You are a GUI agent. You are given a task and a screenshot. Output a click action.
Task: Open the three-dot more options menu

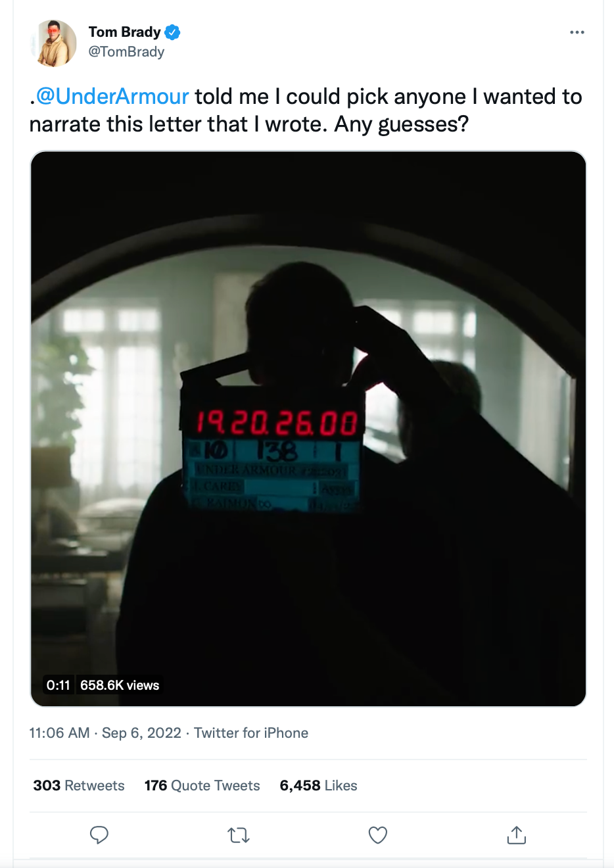(577, 32)
